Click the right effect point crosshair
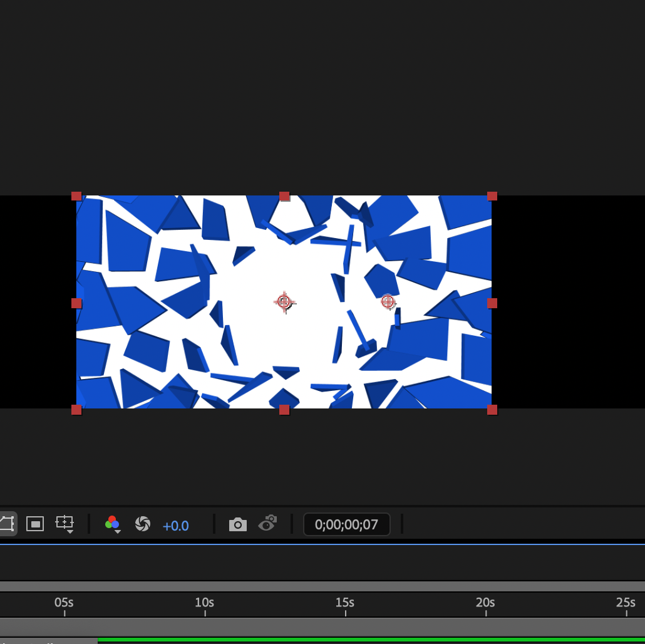Image resolution: width=645 pixels, height=644 pixels. click(x=388, y=302)
